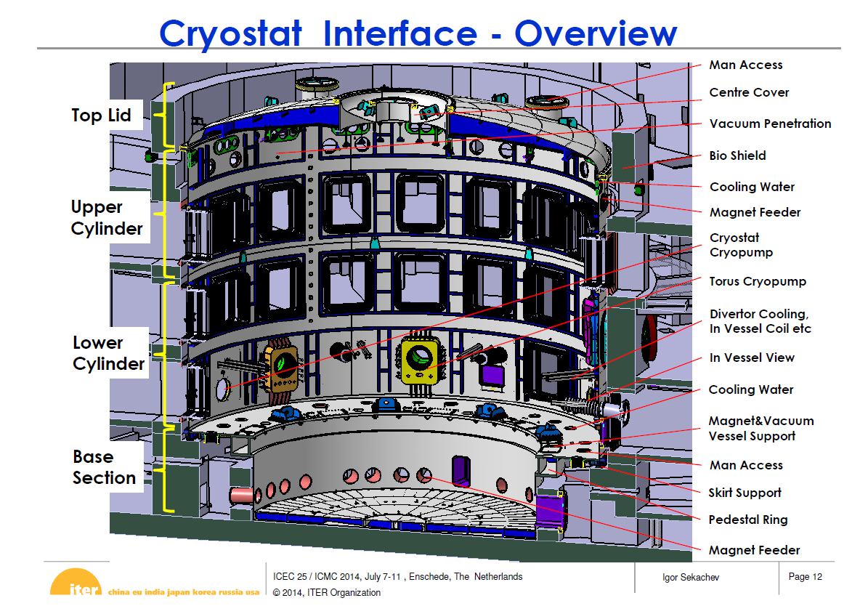Click the 'In Vessel View' label
Image resolution: width=868 pixels, height=614 pixels.
click(752, 358)
